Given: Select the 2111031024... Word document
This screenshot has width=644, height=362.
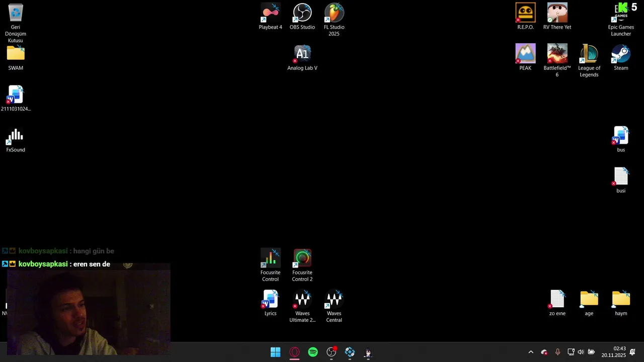Looking at the screenshot, I should click(x=16, y=99).
